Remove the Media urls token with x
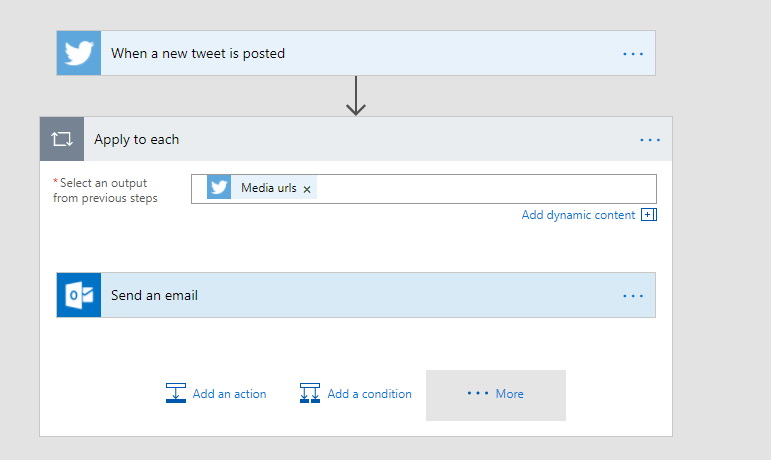 307,189
